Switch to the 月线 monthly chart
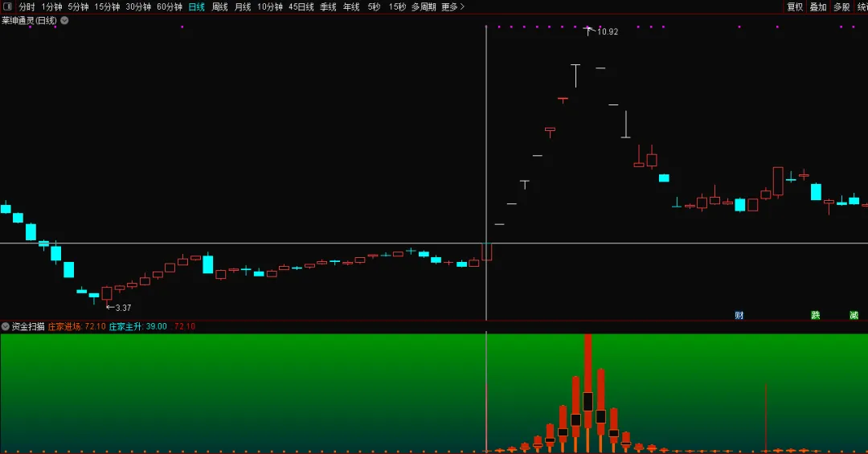This screenshot has height=454, width=868. pos(243,7)
